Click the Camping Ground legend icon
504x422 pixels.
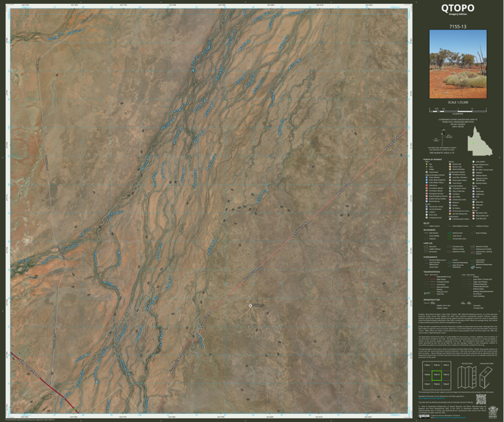[427, 218]
